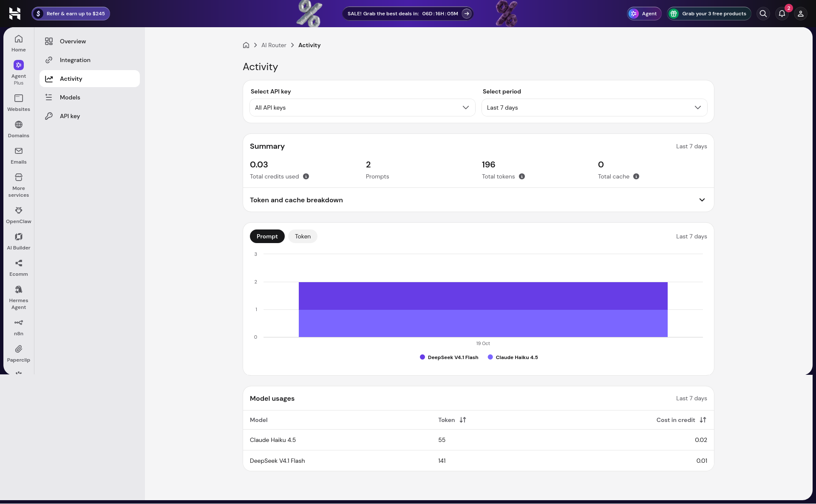Viewport: 816px width, 504px height.
Task: Toggle DeepSeek V4.1 Flash legend series
Action: [x=449, y=357]
